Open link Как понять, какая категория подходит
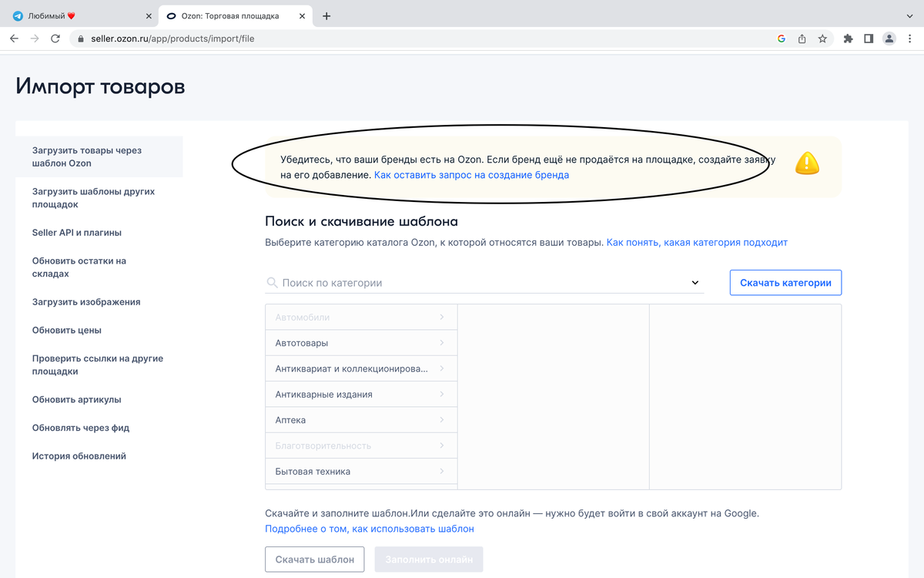The height and width of the screenshot is (578, 924). coord(697,242)
